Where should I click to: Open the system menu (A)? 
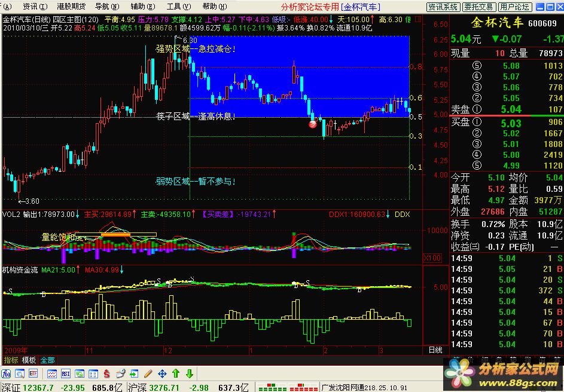pos(7,7)
